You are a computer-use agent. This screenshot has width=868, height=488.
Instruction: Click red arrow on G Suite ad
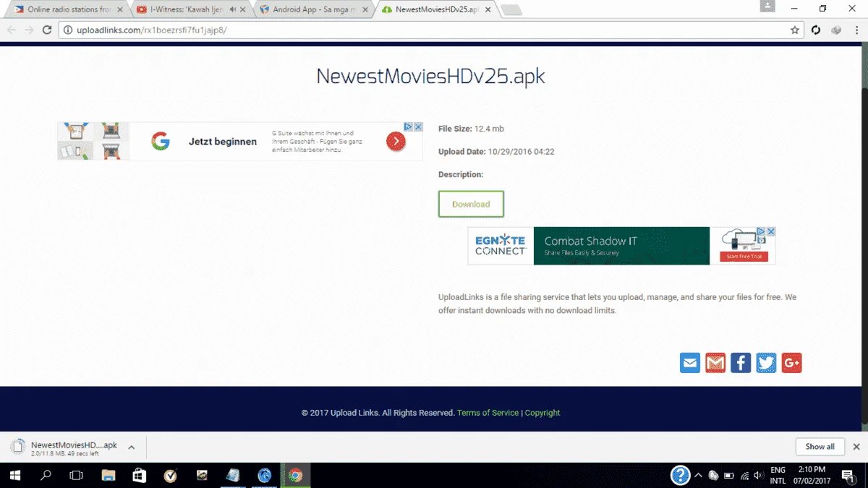pos(395,141)
